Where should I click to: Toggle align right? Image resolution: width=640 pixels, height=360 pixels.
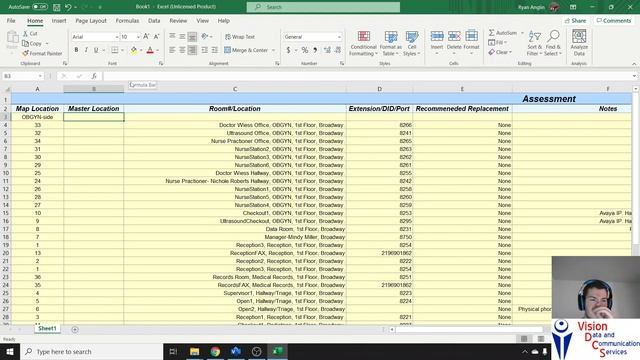click(192, 50)
